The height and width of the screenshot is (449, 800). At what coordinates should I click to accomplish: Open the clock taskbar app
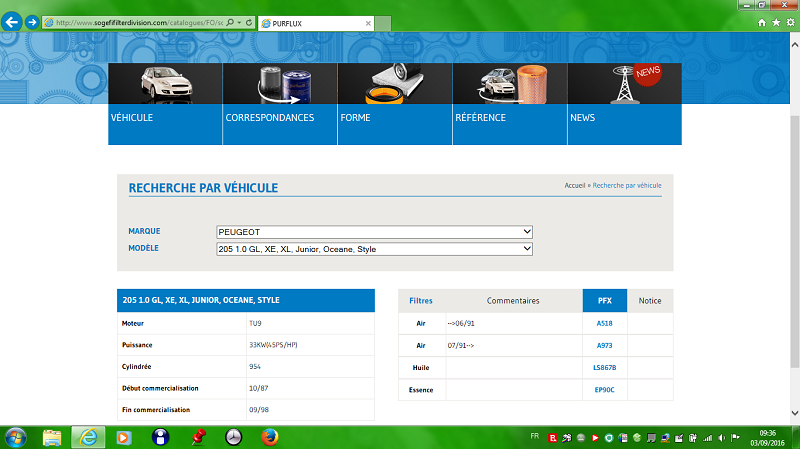click(x=233, y=437)
